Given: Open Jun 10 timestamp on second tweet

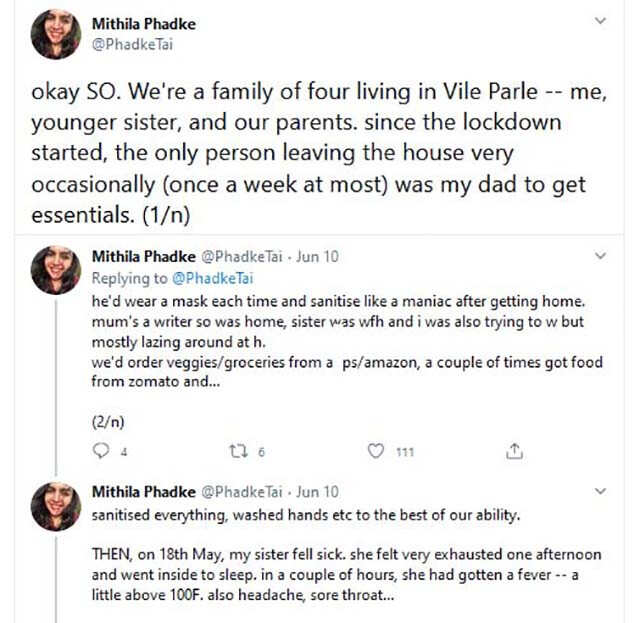Looking at the screenshot, I should 317,256.
